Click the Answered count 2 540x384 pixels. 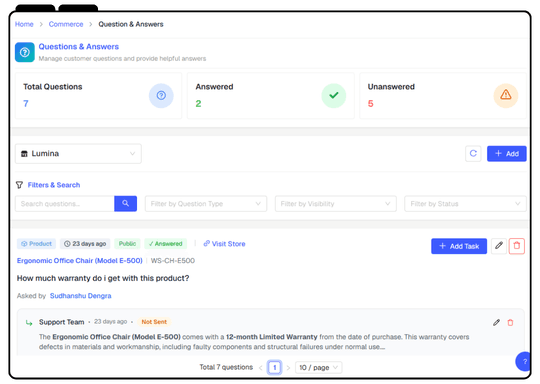pyautogui.click(x=198, y=104)
